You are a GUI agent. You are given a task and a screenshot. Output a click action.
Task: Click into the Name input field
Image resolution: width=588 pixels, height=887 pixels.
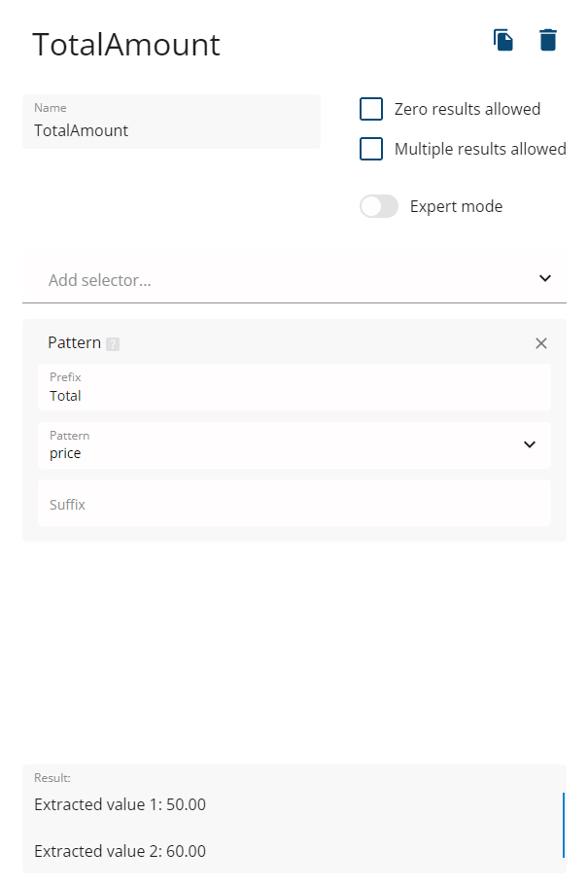click(x=171, y=129)
